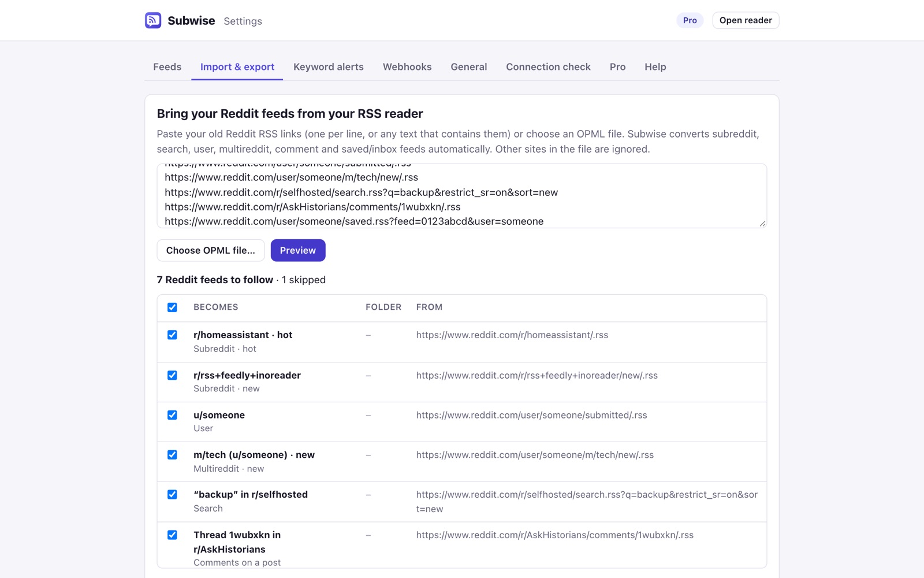This screenshot has height=578, width=924.
Task: Focus the Reddit RSS links text area
Action: point(462,196)
